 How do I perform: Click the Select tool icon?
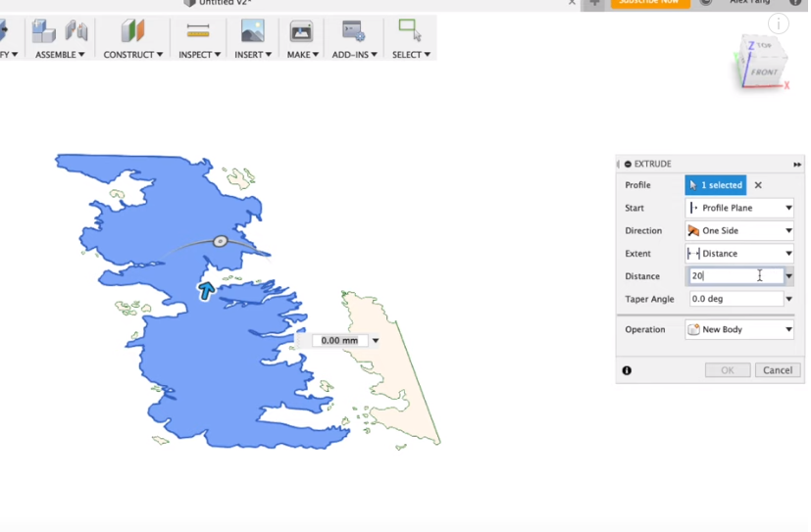410,30
